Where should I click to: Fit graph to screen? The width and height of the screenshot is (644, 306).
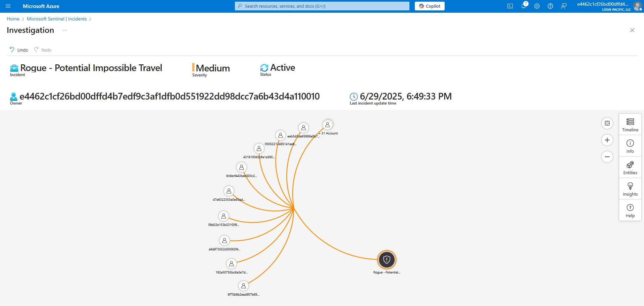click(607, 123)
